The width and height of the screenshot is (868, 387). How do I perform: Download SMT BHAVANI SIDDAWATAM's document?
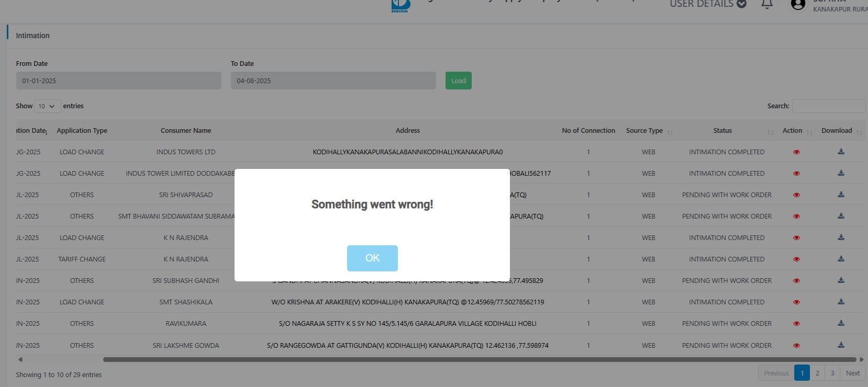coord(841,216)
